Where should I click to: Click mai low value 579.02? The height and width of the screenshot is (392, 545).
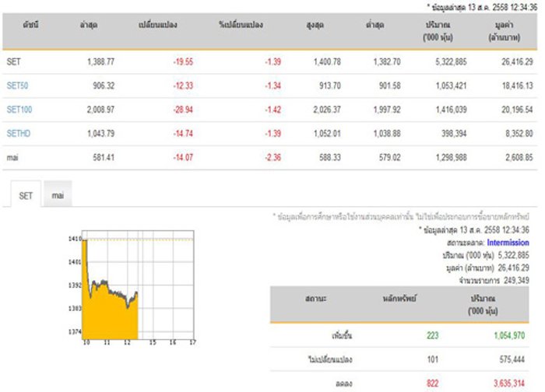point(389,157)
